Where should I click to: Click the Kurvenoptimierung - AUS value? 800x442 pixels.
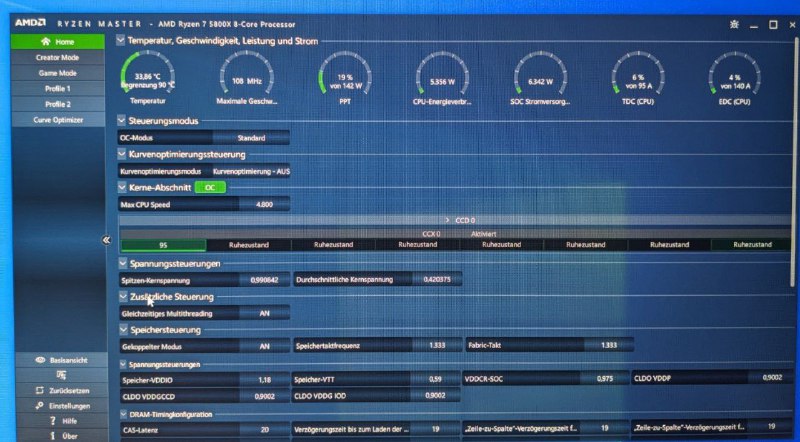tap(251, 171)
